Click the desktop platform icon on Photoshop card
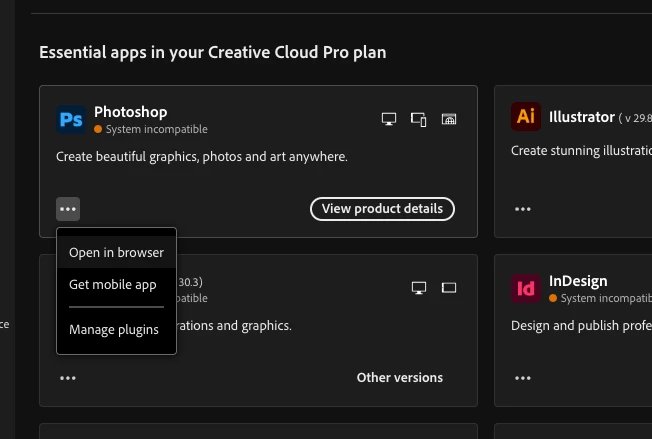Screen dimensions: 652x439 pyautogui.click(x=389, y=119)
